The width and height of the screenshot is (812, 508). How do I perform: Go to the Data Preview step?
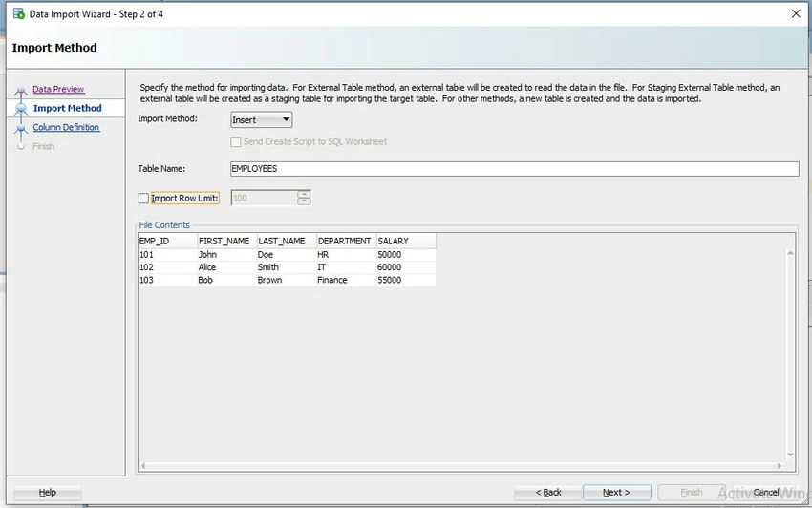tap(58, 89)
